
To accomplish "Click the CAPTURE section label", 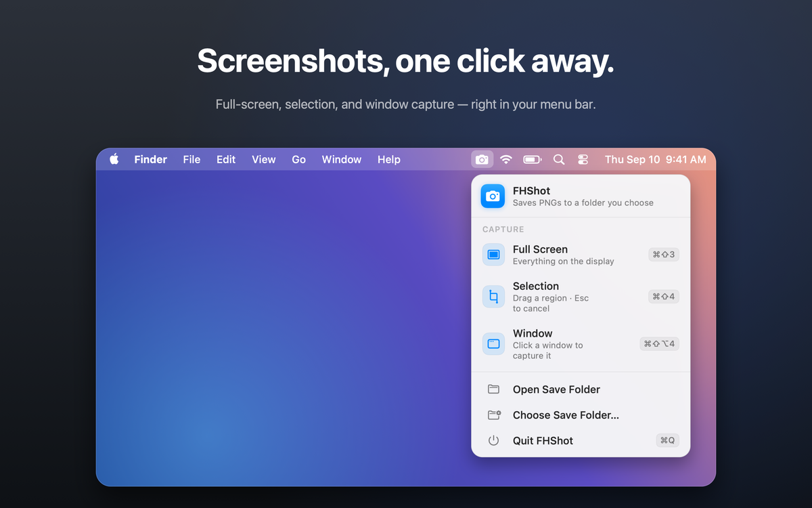I will click(x=503, y=230).
